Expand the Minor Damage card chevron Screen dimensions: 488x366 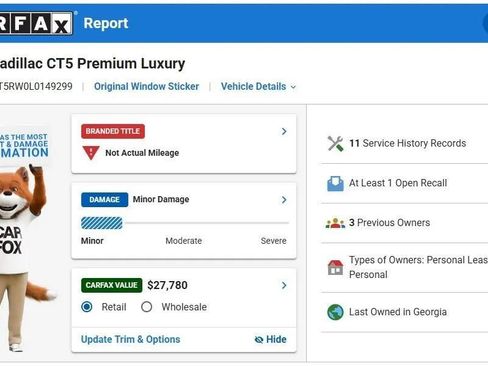tap(284, 200)
